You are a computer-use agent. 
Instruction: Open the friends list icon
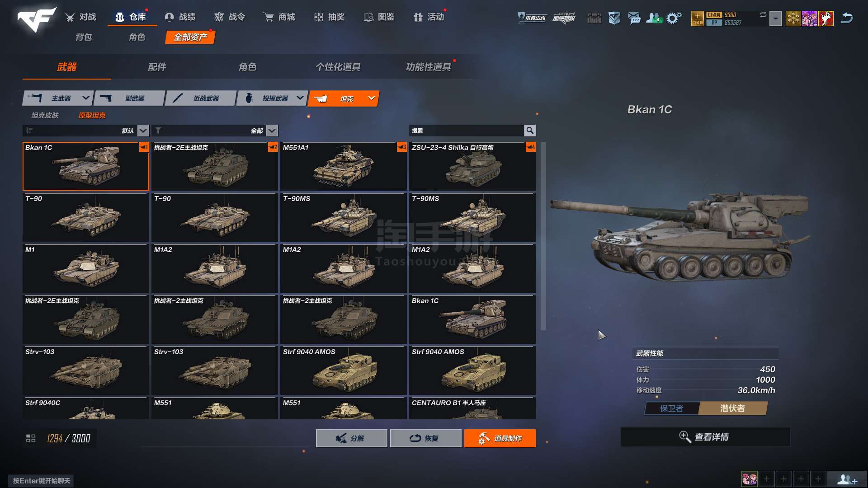[x=654, y=18]
